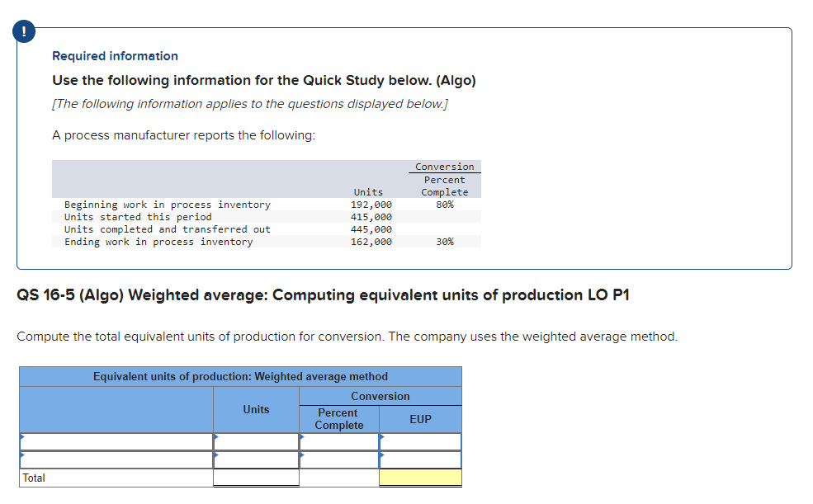This screenshot has width=813, height=504.
Task: Click 'A process manufacturer reports the following' text
Action: point(183,136)
